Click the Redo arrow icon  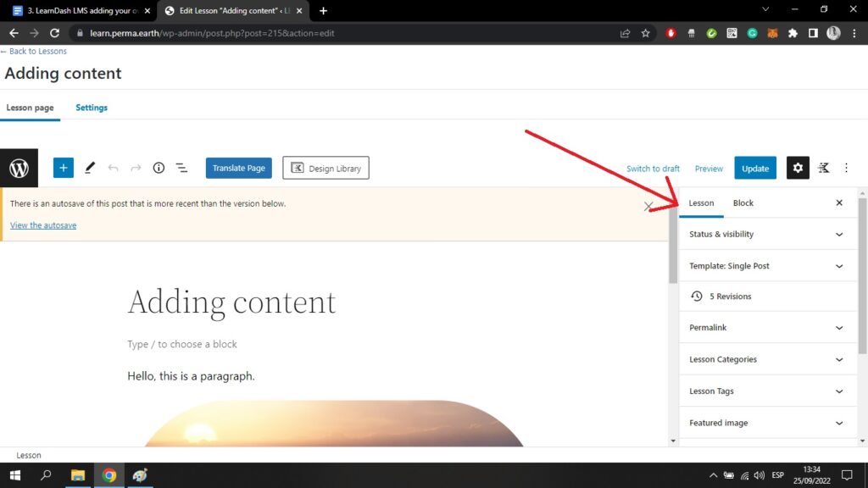(136, 168)
